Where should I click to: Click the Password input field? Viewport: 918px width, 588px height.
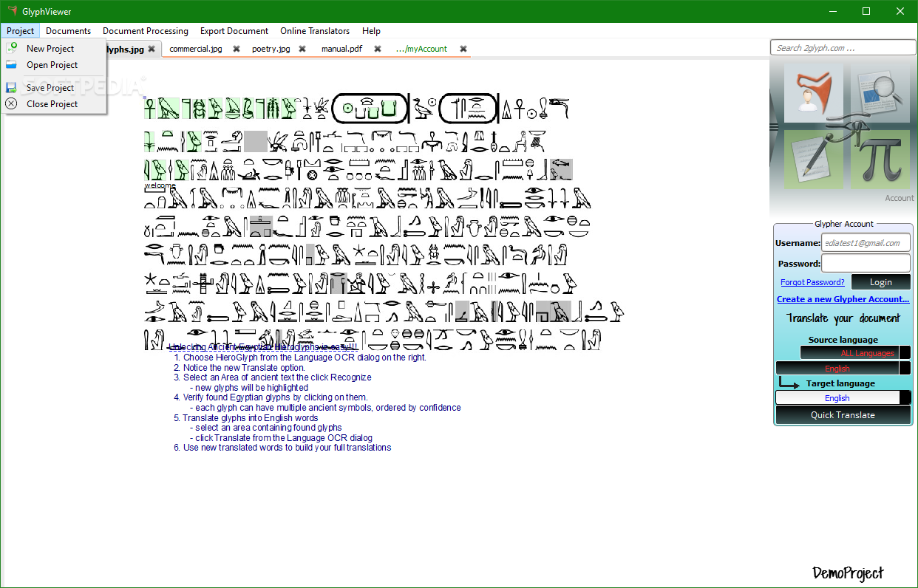pos(866,263)
